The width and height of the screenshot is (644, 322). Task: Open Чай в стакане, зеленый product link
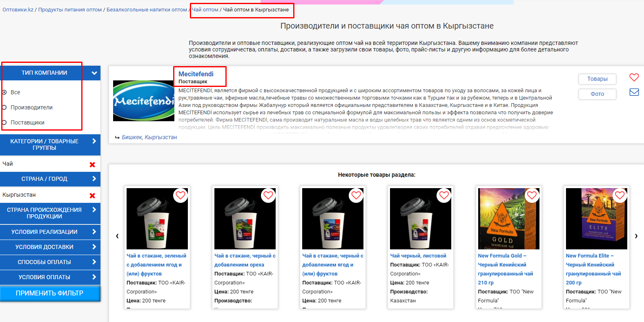click(x=156, y=265)
